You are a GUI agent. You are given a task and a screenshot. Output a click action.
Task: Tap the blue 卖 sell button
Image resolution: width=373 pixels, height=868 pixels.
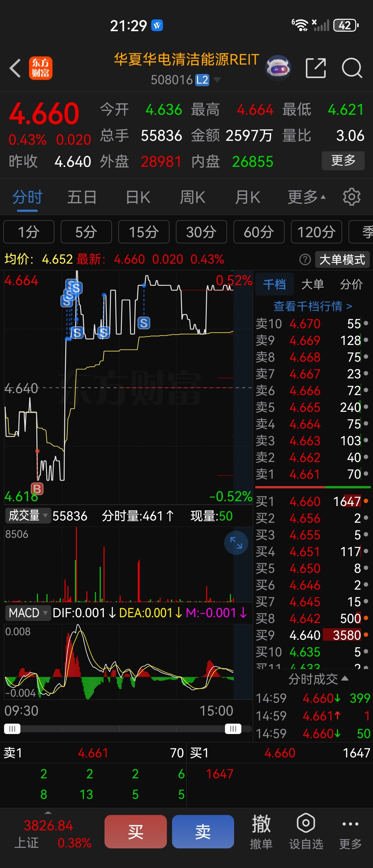(x=203, y=832)
